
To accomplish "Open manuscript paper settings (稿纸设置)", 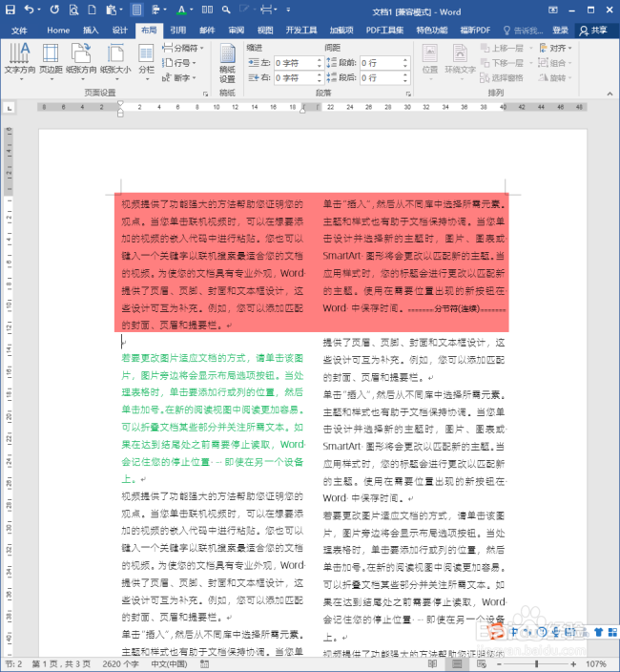I will (x=227, y=63).
